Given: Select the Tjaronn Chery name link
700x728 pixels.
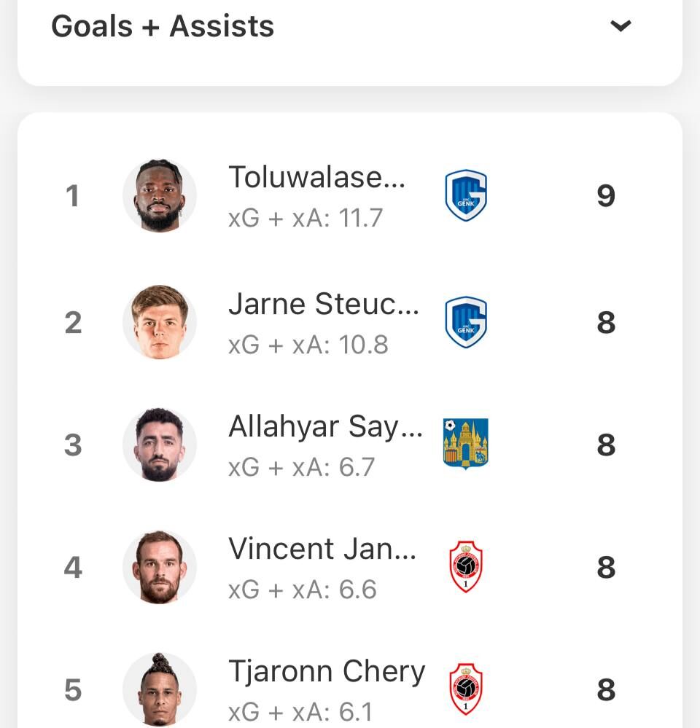Looking at the screenshot, I should tap(327, 671).
